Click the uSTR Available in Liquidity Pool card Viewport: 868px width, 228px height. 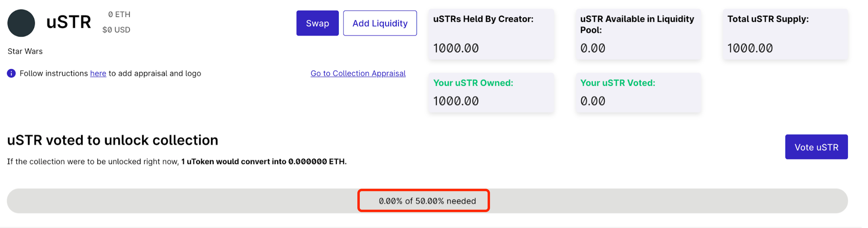638,35
